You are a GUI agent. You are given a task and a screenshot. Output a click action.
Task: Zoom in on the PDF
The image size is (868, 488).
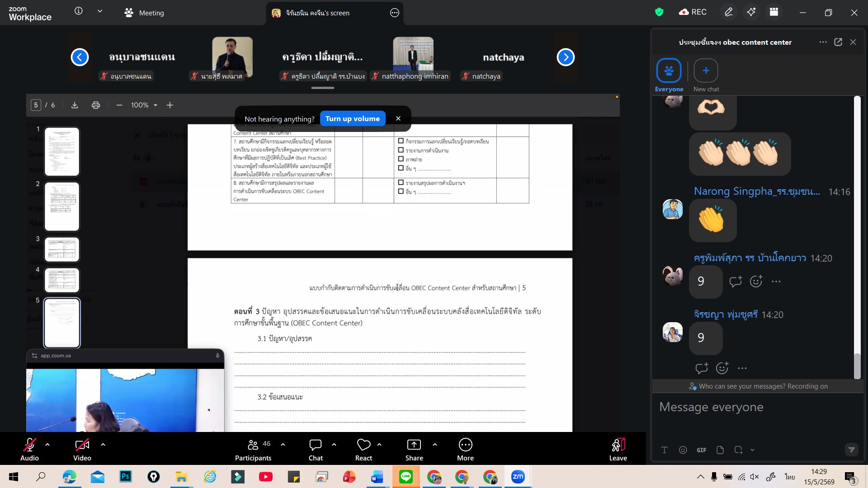tap(170, 105)
